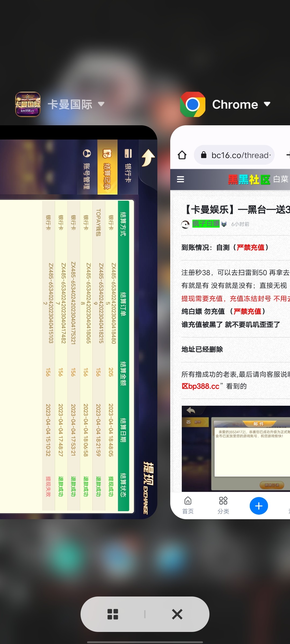The height and width of the screenshot is (644, 290).
Task: Tap the Chrome home button icon
Action: 182,155
